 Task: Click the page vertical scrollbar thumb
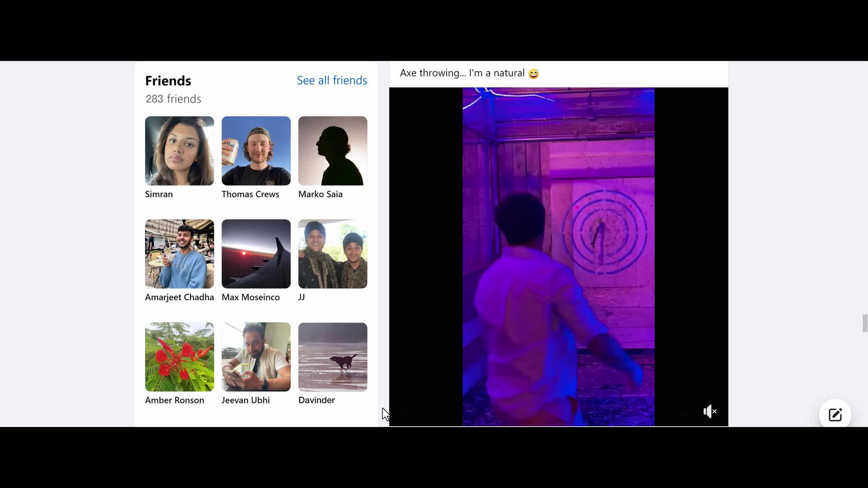pos(865,324)
